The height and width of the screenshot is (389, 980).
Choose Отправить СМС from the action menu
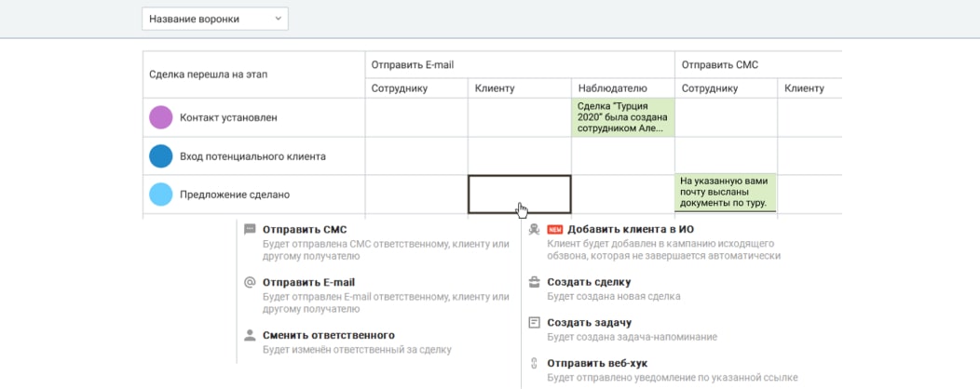point(305,229)
